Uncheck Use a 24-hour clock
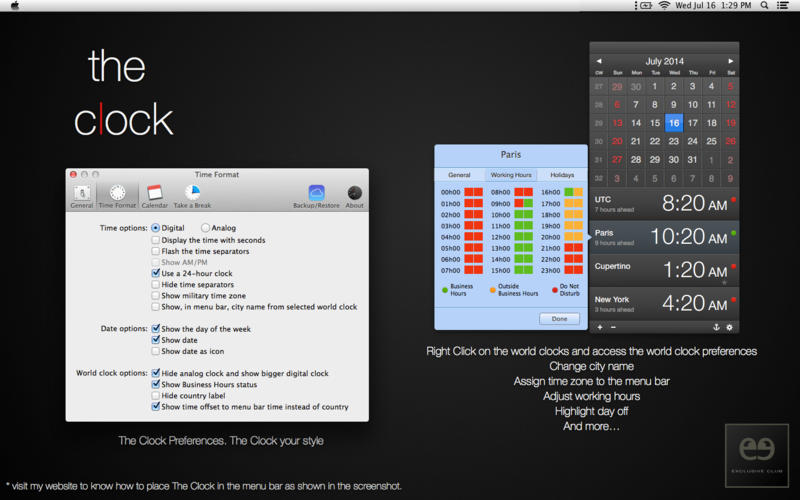 [x=156, y=273]
